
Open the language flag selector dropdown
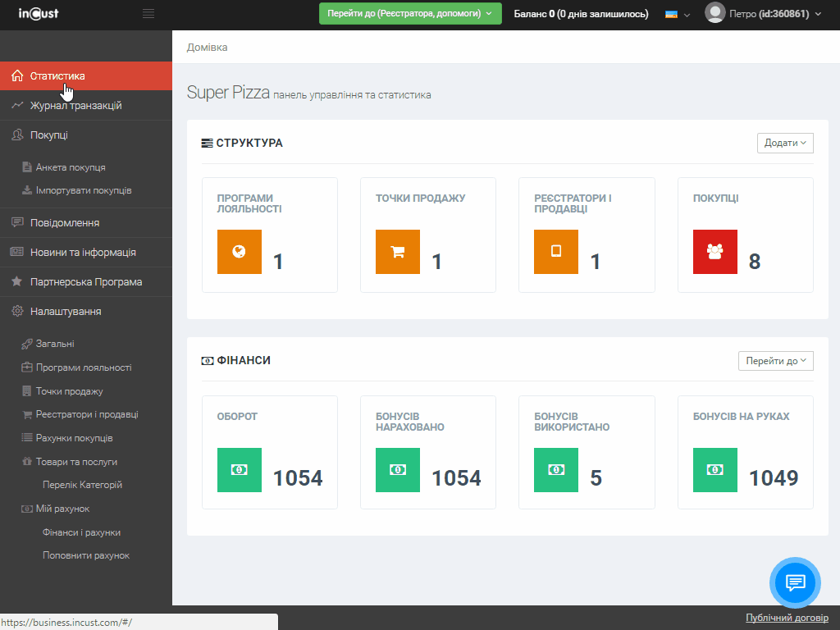(x=677, y=14)
